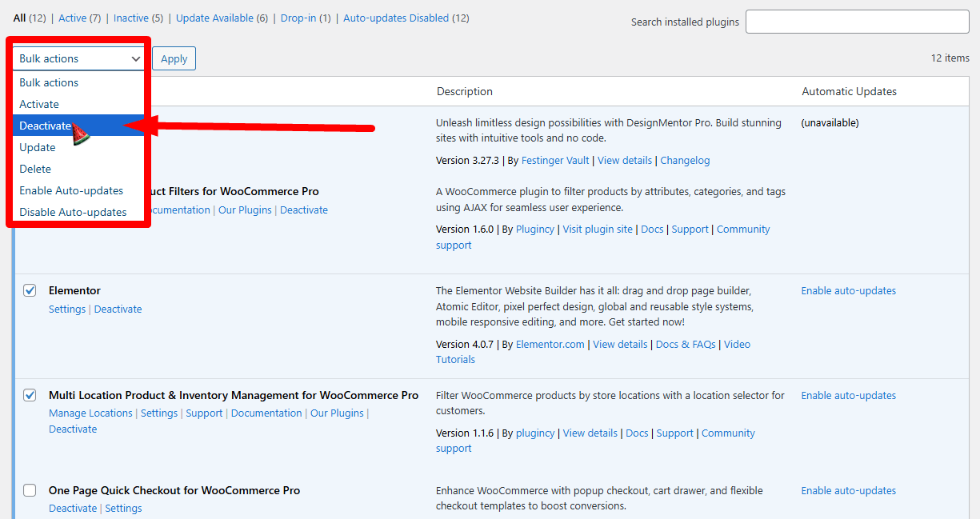Deactivate Multi Location Product & Inventory plugin
Image resolution: width=980 pixels, height=519 pixels.
tap(73, 429)
